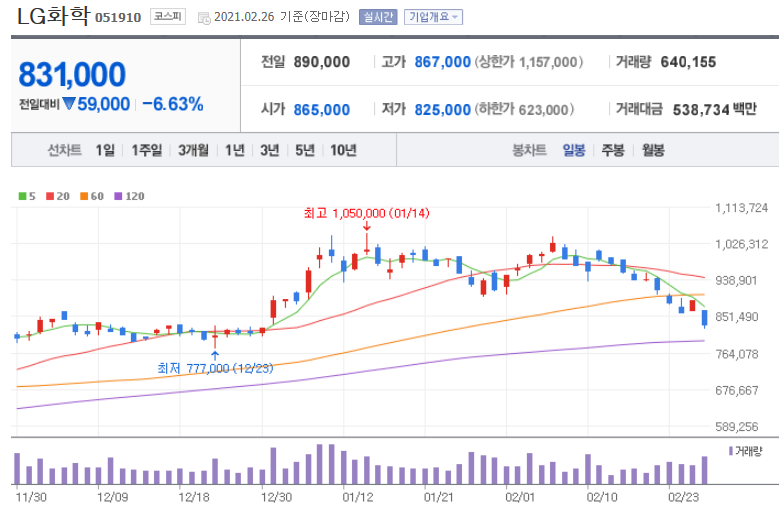Click the stock code 051910
779x506 pixels.
(118, 17)
